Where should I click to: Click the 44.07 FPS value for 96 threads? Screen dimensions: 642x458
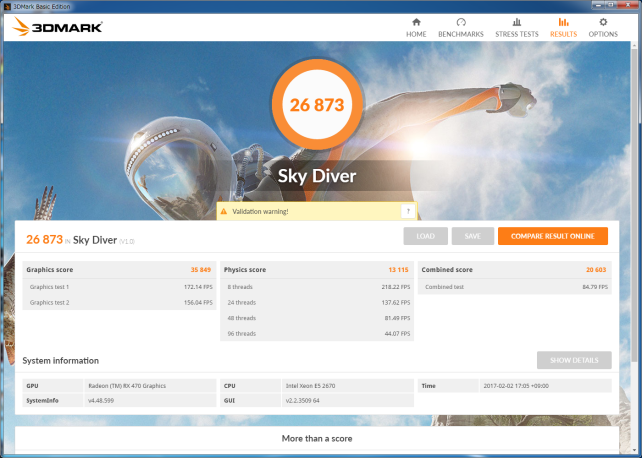pos(397,334)
